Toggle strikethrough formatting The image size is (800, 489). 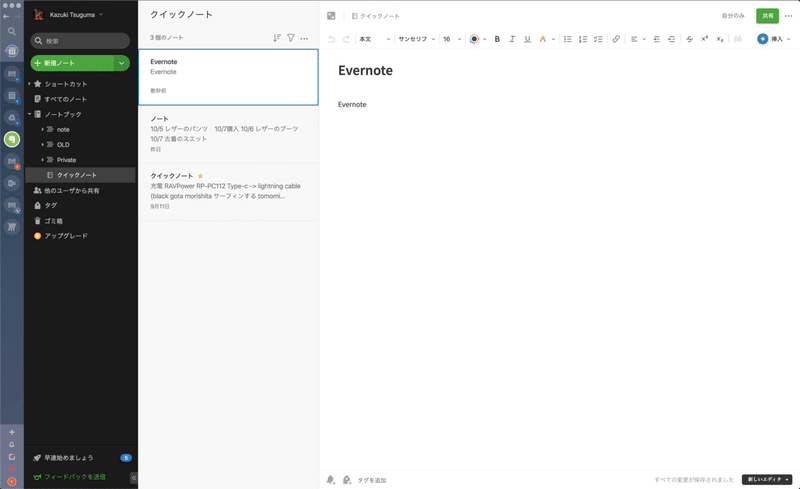(689, 39)
